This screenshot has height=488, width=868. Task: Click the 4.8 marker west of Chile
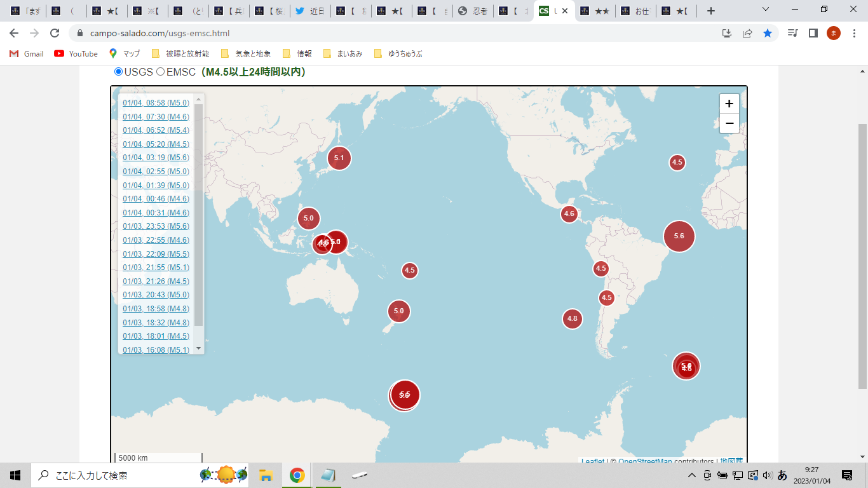tap(573, 318)
